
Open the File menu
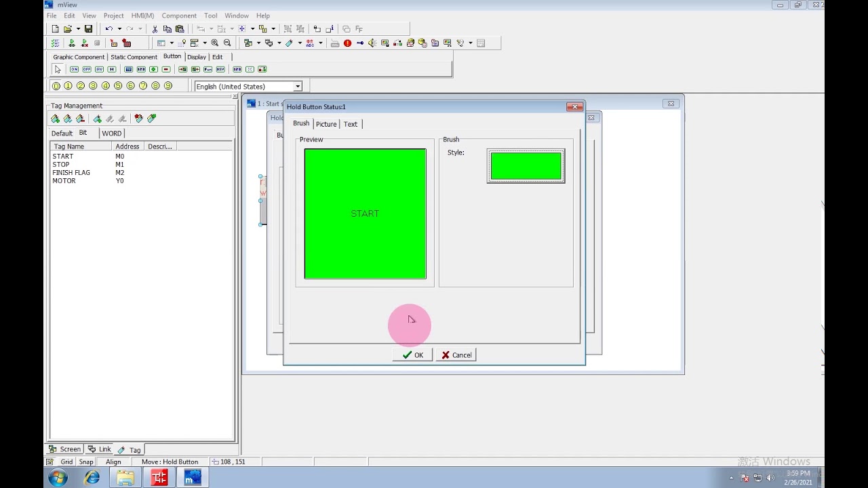(52, 16)
